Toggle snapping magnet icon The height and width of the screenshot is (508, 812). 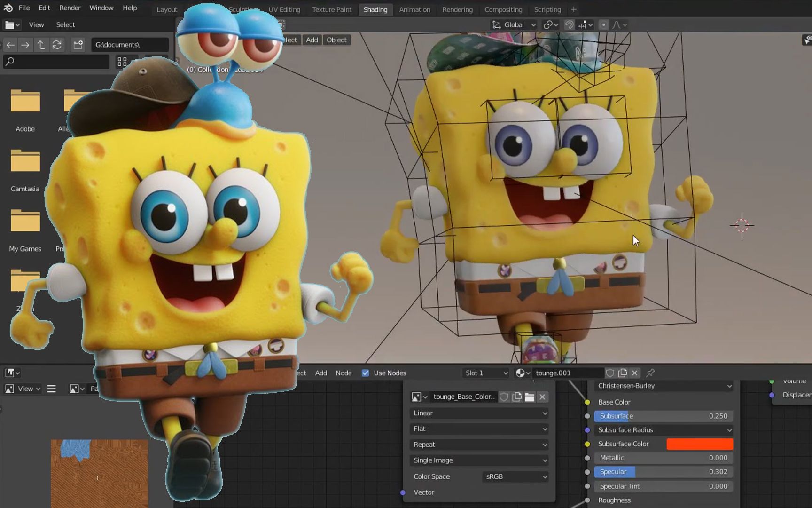pyautogui.click(x=569, y=25)
